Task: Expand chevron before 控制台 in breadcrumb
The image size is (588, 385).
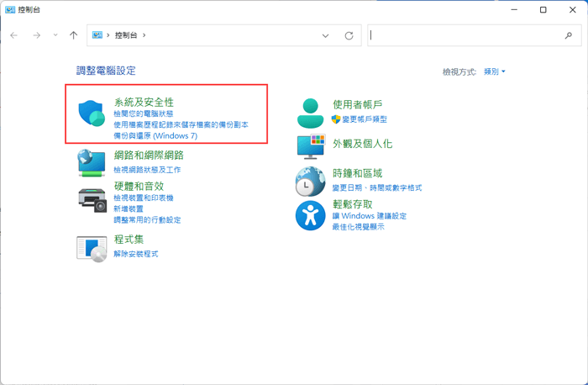Action: pos(108,35)
